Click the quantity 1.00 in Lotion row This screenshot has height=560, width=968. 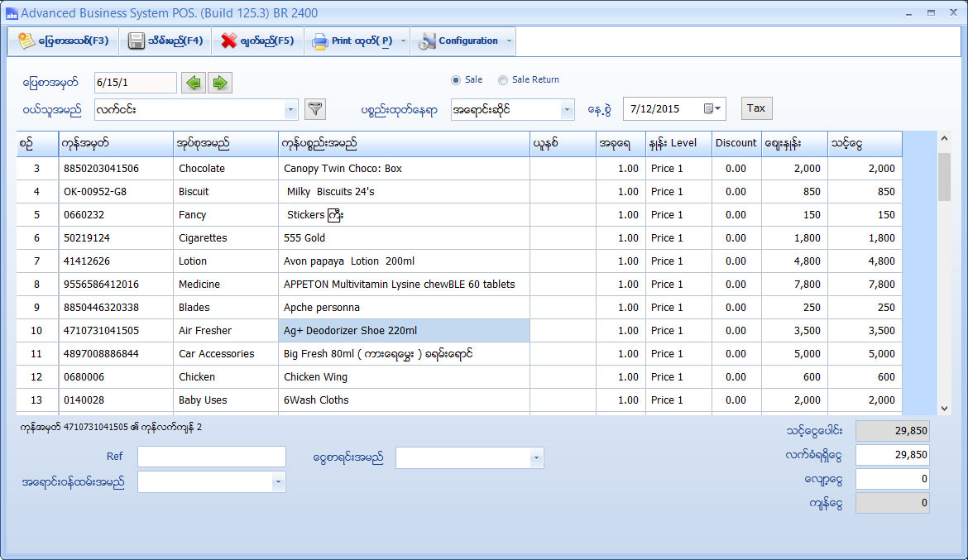pos(621,261)
